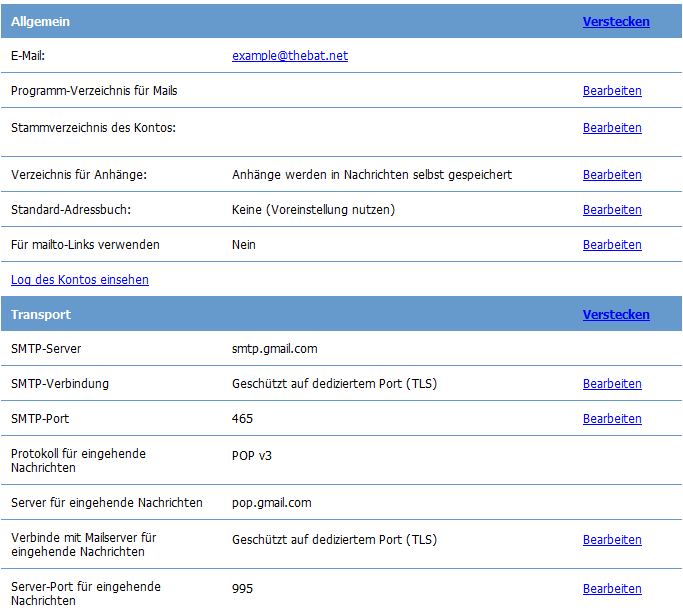This screenshot has height=610, width=683.
Task: Click the Für mailto-Links verwenden label
Action: 85,244
